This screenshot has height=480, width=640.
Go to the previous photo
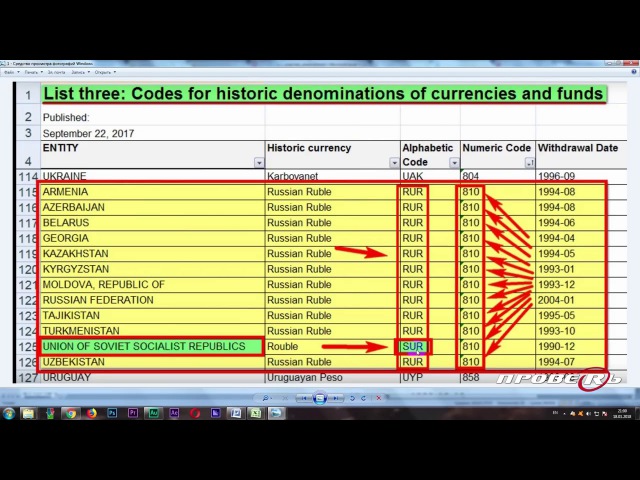coord(303,398)
